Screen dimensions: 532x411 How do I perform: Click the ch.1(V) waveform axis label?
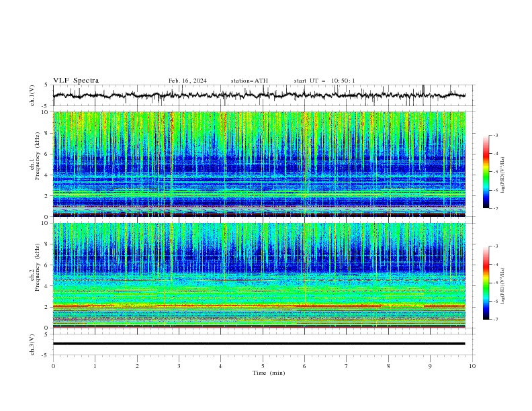pos(32,95)
